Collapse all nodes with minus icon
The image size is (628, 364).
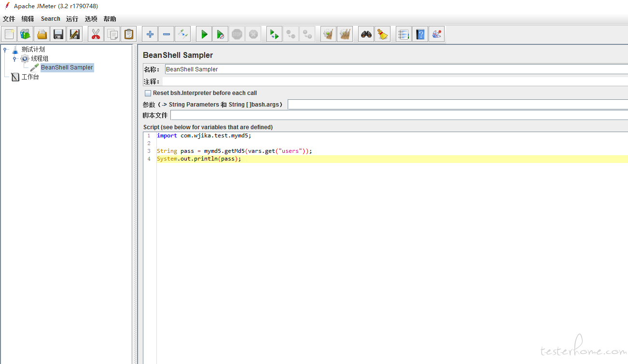click(x=167, y=34)
